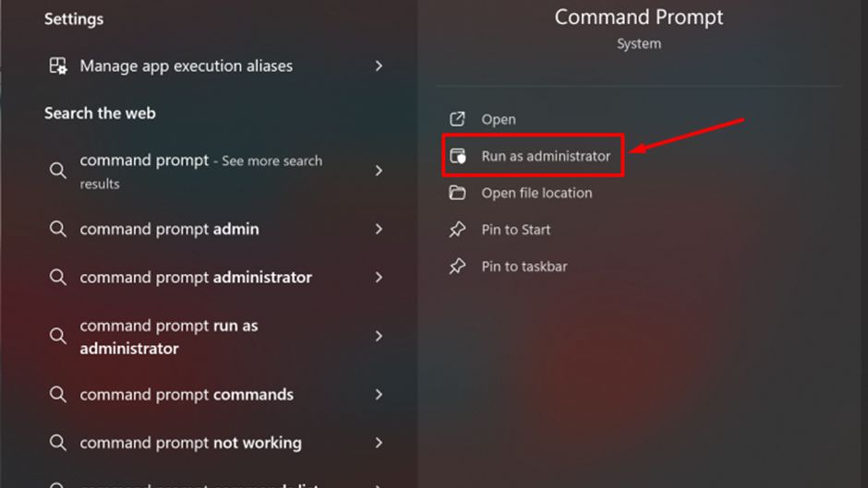Image resolution: width=868 pixels, height=488 pixels.
Task: Click the Pin to taskbar pin icon
Action: 457,267
